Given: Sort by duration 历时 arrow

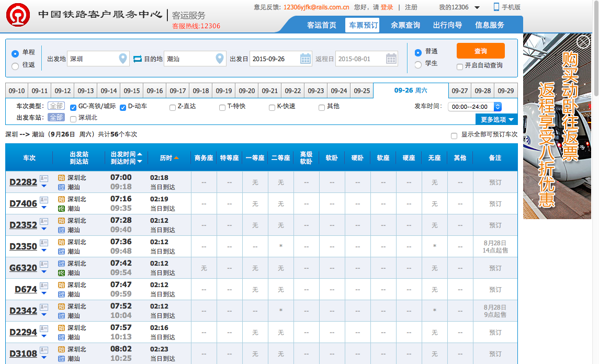Looking at the screenshot, I should pyautogui.click(x=176, y=158).
